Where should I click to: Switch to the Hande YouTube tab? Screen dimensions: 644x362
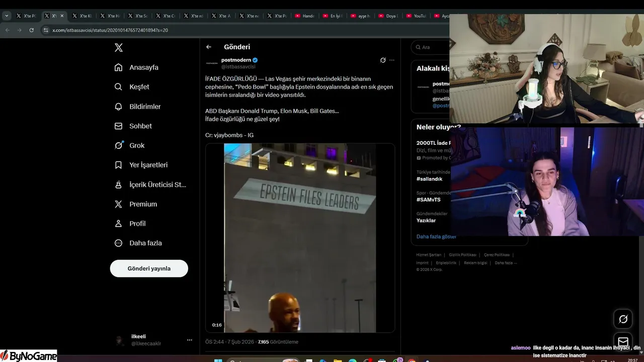304,16
